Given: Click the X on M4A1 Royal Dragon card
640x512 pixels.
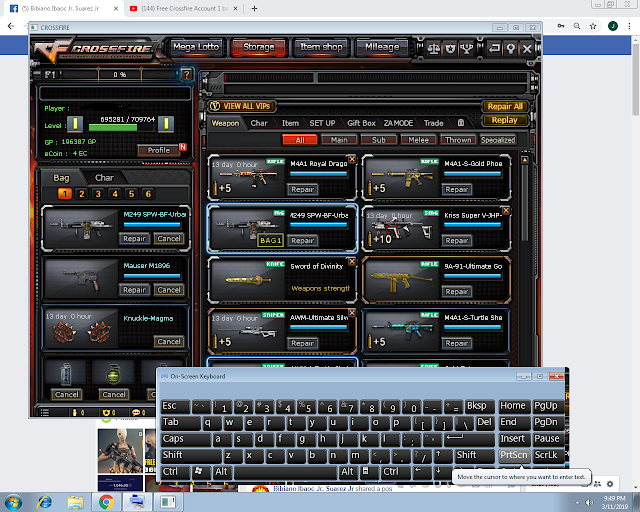Looking at the screenshot, I should tap(352, 159).
